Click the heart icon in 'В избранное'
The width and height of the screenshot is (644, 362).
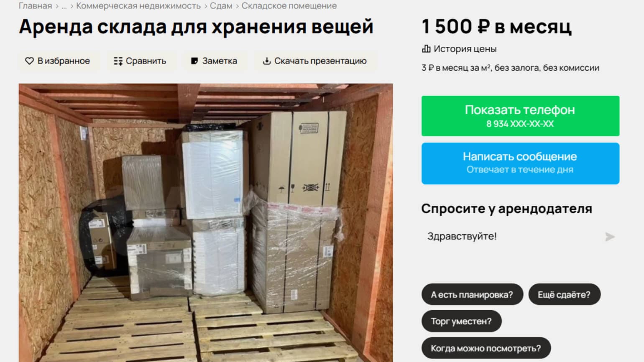point(29,61)
